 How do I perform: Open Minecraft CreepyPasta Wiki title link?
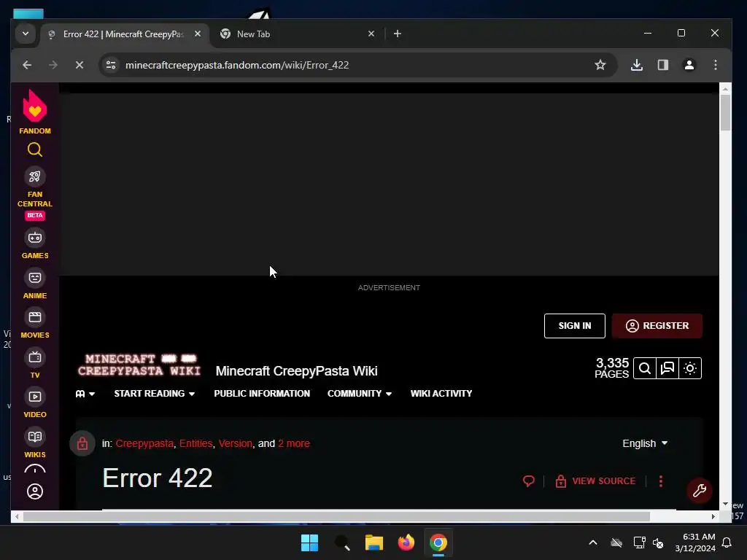point(296,371)
